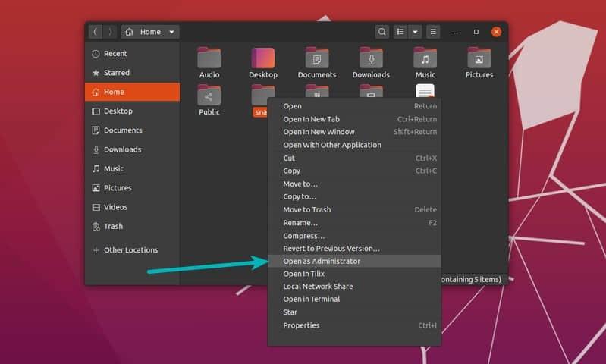Screen dimensions: 606x364
Task: Go to Starred in the sidebar
Action: click(x=116, y=73)
